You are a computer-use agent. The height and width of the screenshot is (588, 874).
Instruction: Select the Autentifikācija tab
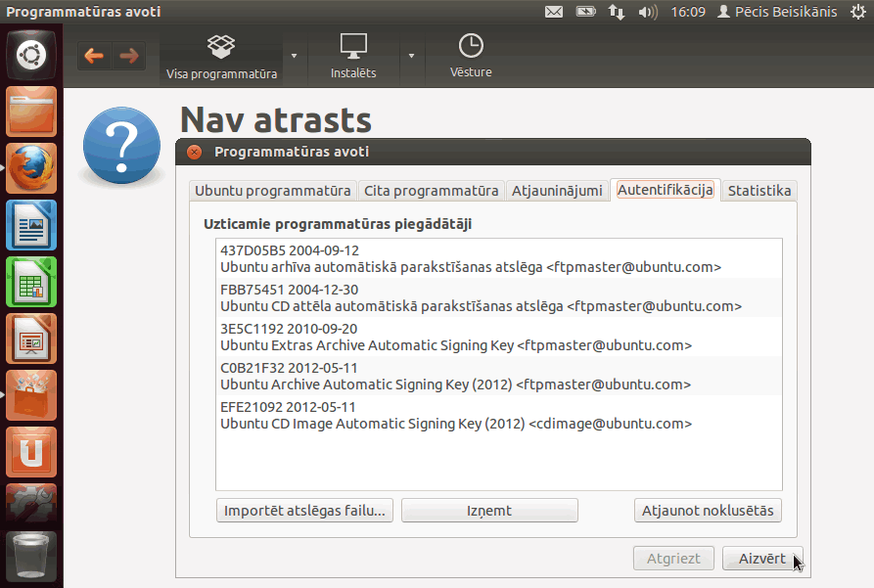(x=665, y=190)
